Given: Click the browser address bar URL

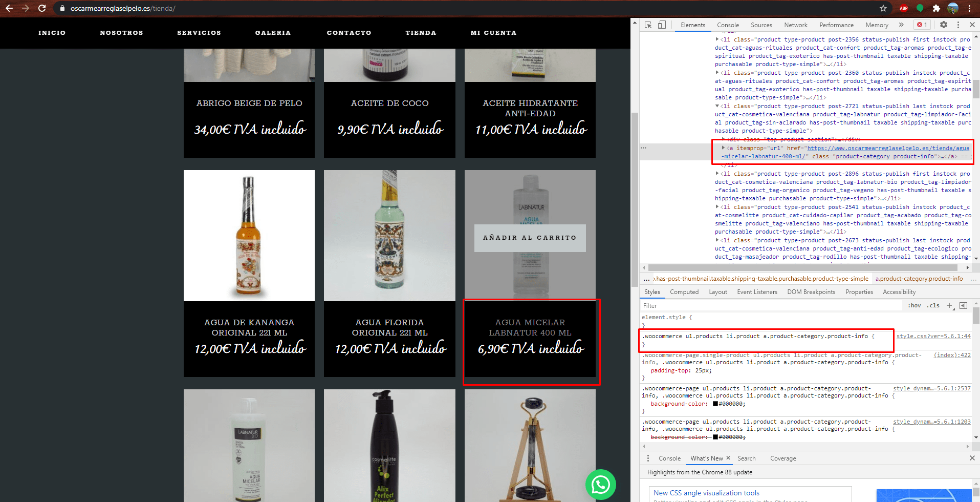Looking at the screenshot, I should click(x=123, y=8).
